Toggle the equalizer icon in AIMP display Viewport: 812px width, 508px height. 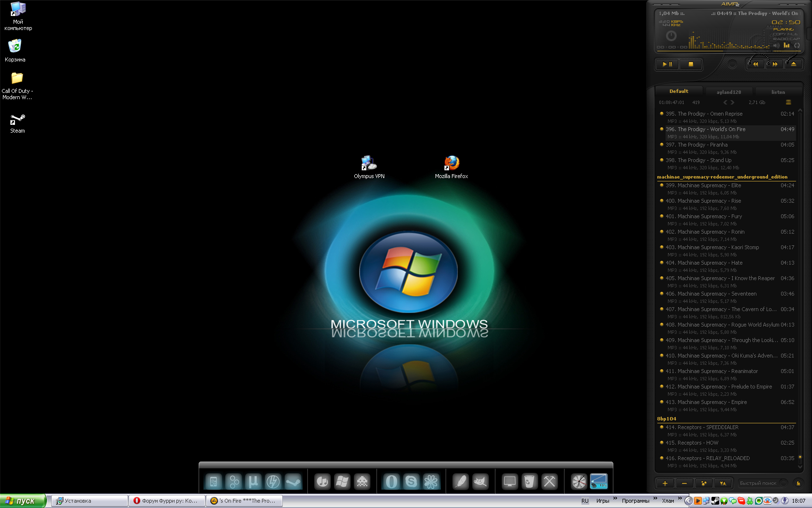click(786, 45)
